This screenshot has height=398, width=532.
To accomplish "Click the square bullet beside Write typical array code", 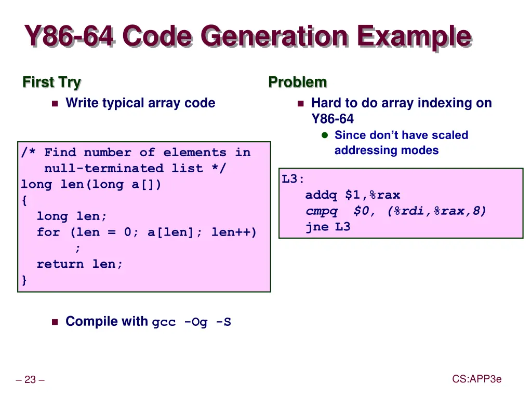I will point(55,104).
